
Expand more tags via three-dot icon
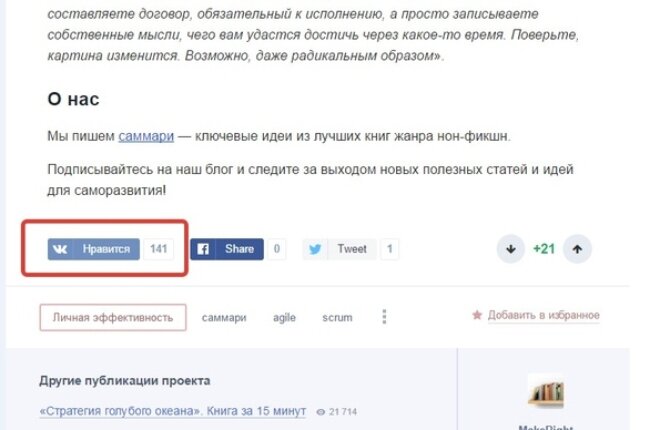point(384,317)
